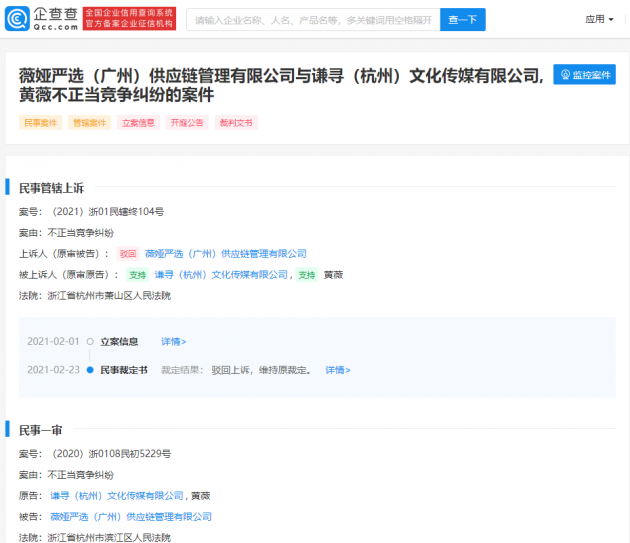This screenshot has height=543, width=630.
Task: Click the 2021-02-01 timeline marker circle
Action: click(x=90, y=342)
